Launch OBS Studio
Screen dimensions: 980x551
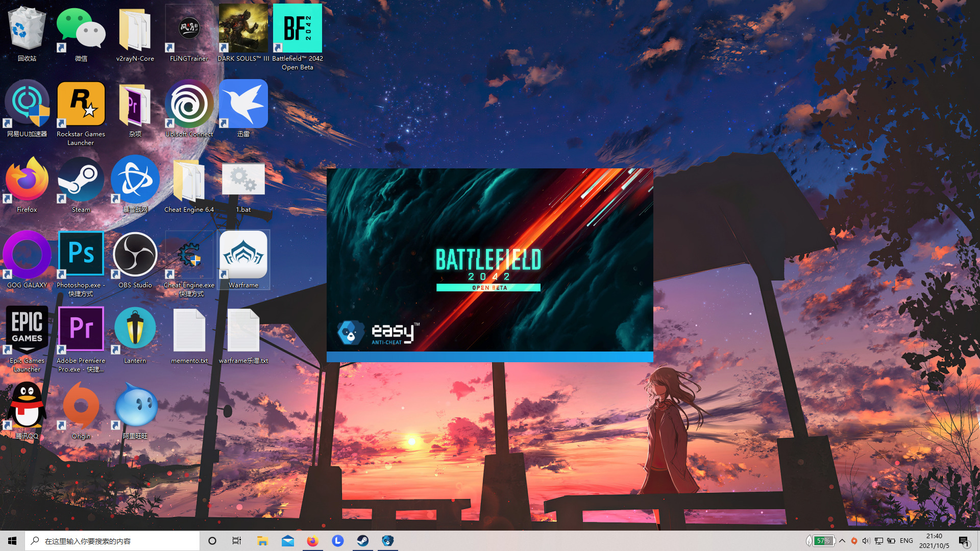tap(135, 260)
